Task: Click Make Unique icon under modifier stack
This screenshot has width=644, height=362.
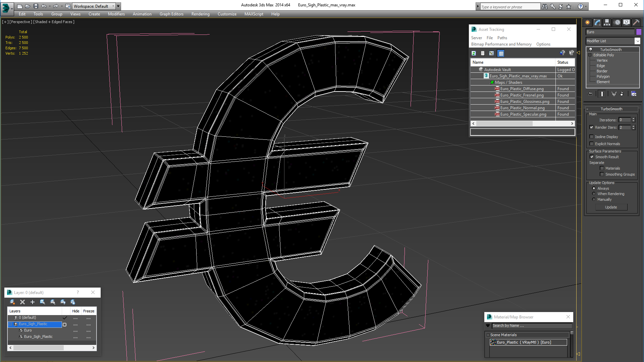Action: (614, 94)
